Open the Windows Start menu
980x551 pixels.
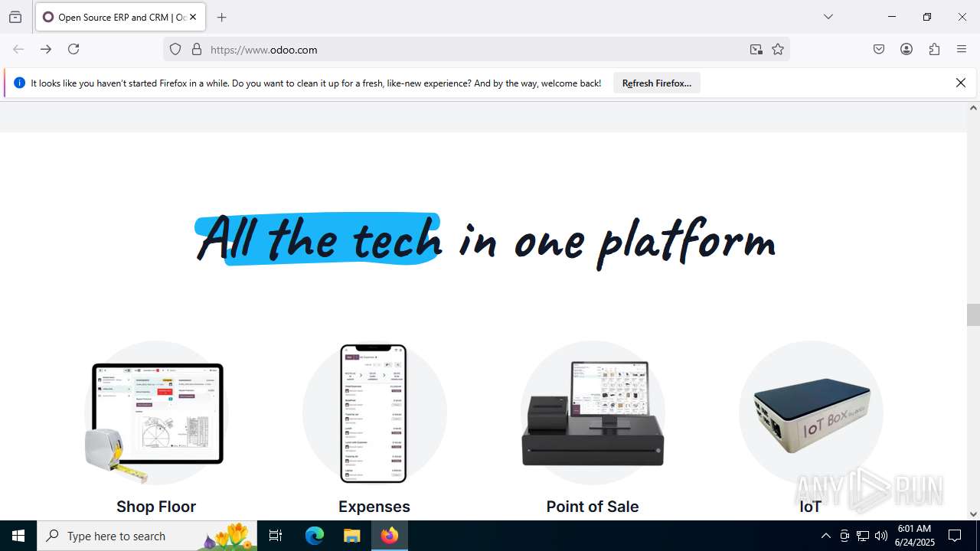click(x=18, y=536)
